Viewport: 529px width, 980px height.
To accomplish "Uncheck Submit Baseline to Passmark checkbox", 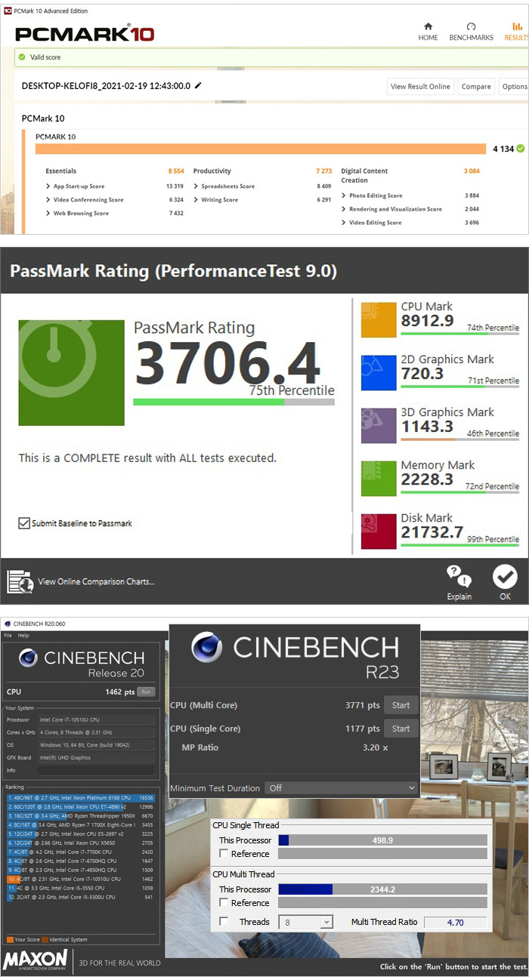I will coord(24,523).
